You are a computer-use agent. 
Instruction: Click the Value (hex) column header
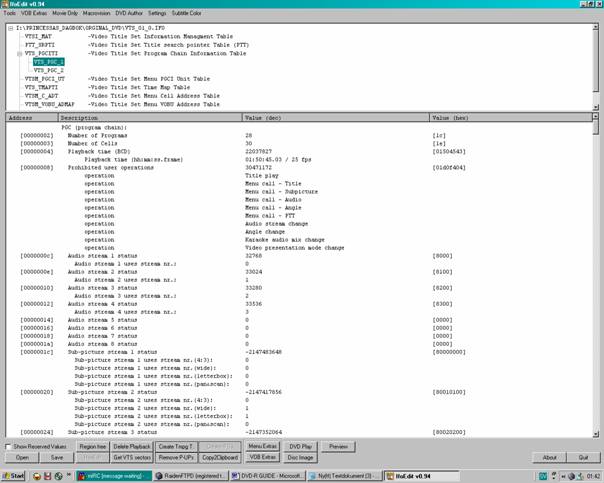click(x=511, y=117)
